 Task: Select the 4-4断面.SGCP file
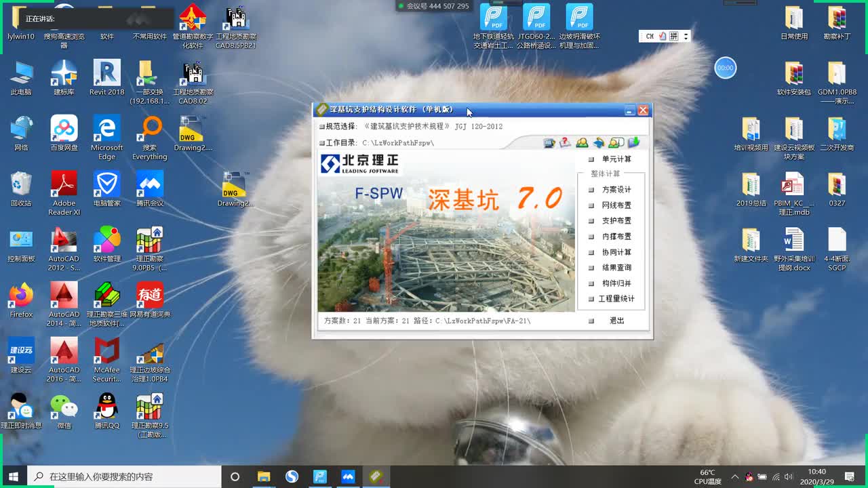pyautogui.click(x=837, y=249)
